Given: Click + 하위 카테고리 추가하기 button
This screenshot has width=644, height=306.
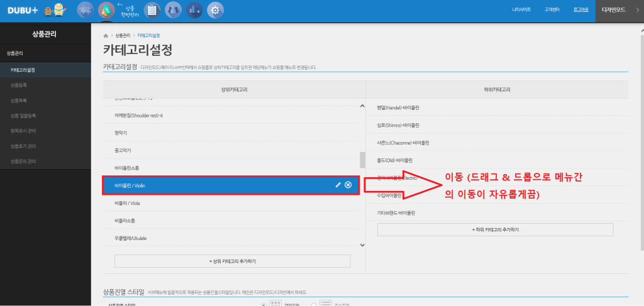Looking at the screenshot, I should 496,230.
